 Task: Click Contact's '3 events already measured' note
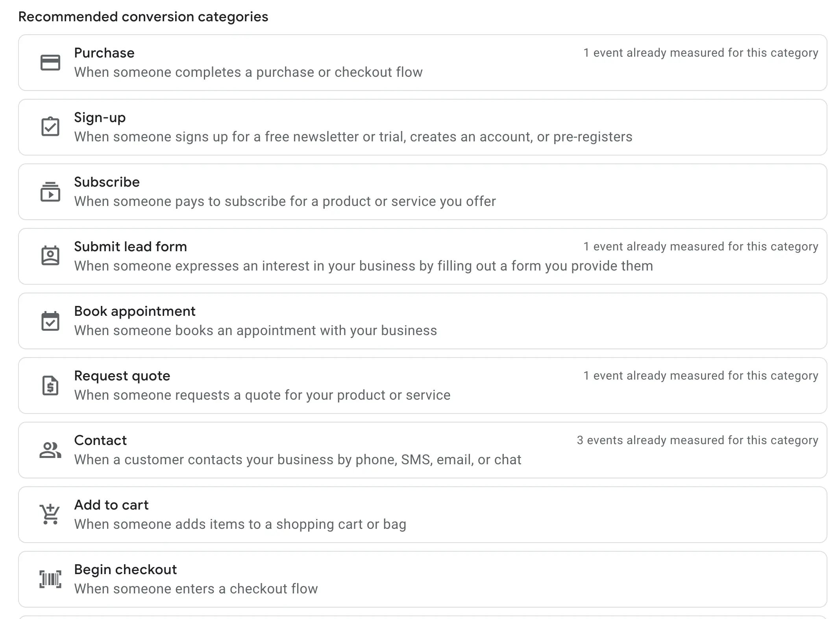tap(698, 440)
